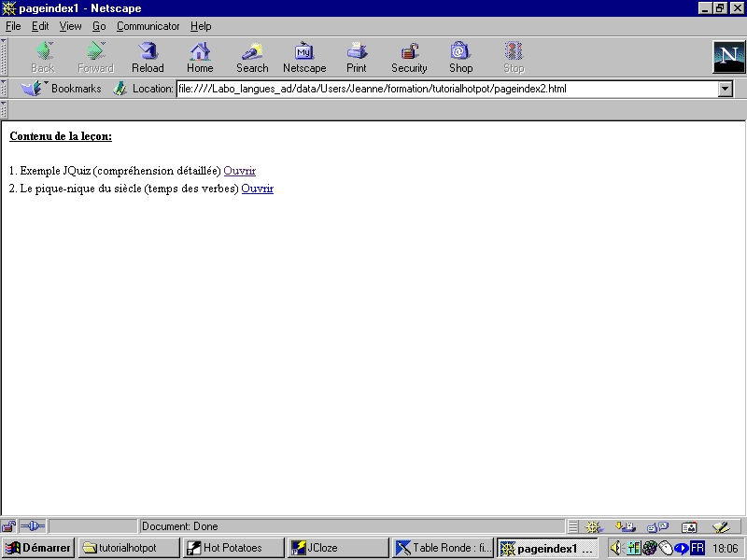Switch to the Table Ronde taskbar window
This screenshot has width=747, height=560.
[x=443, y=548]
